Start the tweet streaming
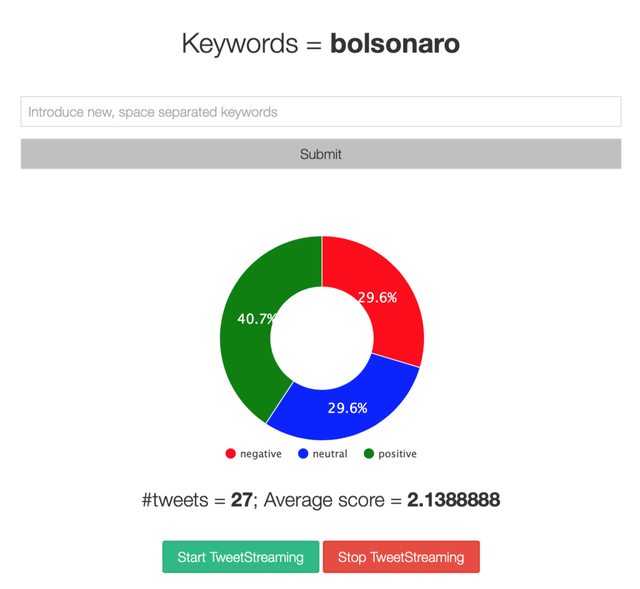The width and height of the screenshot is (640, 589). tap(240, 557)
